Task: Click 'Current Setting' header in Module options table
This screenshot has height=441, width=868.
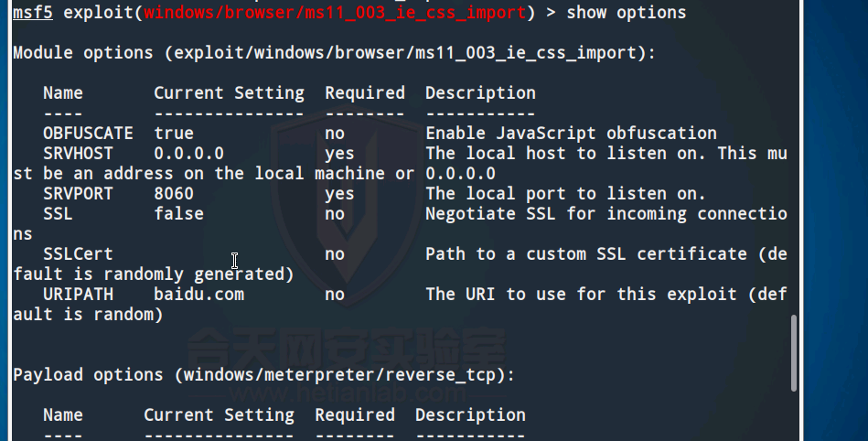Action: [229, 93]
